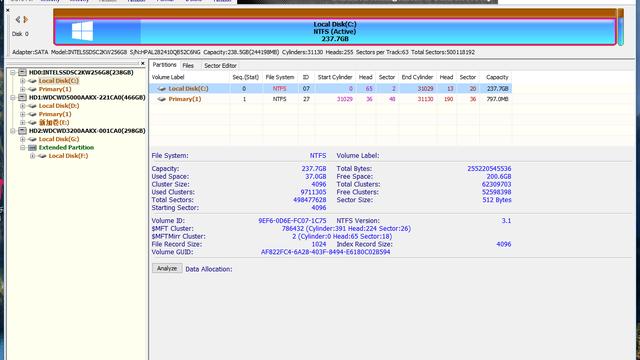Click the Local Disk(C:) partition bar
The width and height of the screenshot is (640, 360).
(335, 31)
